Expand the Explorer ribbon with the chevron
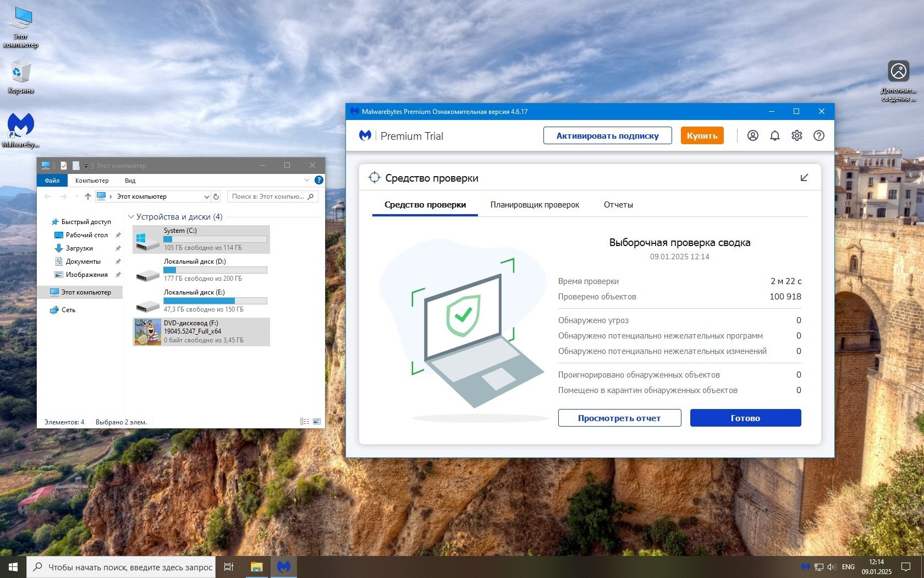Viewport: 924px width, 578px height. tap(307, 180)
